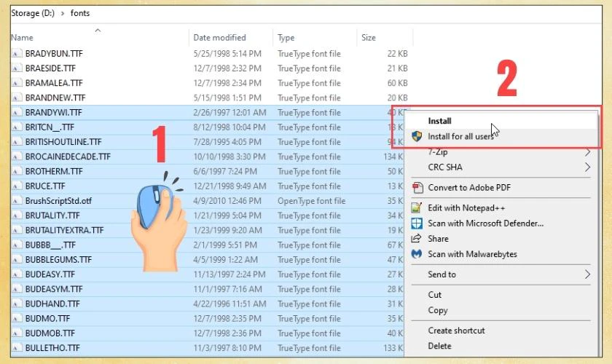Click the font file icon beside BRUCE.TTF

coord(16,186)
